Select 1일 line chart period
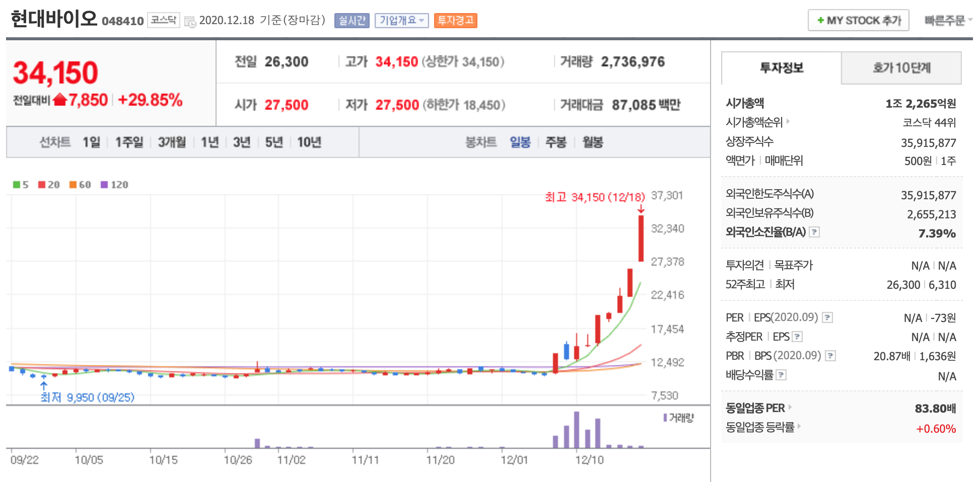Screen dimensions: 980x482 (92, 142)
